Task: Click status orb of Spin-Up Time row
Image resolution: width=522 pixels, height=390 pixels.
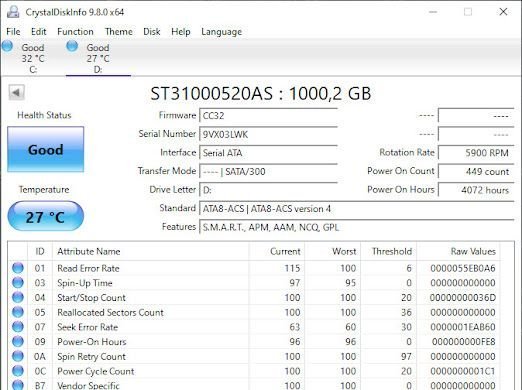Action: coord(18,283)
